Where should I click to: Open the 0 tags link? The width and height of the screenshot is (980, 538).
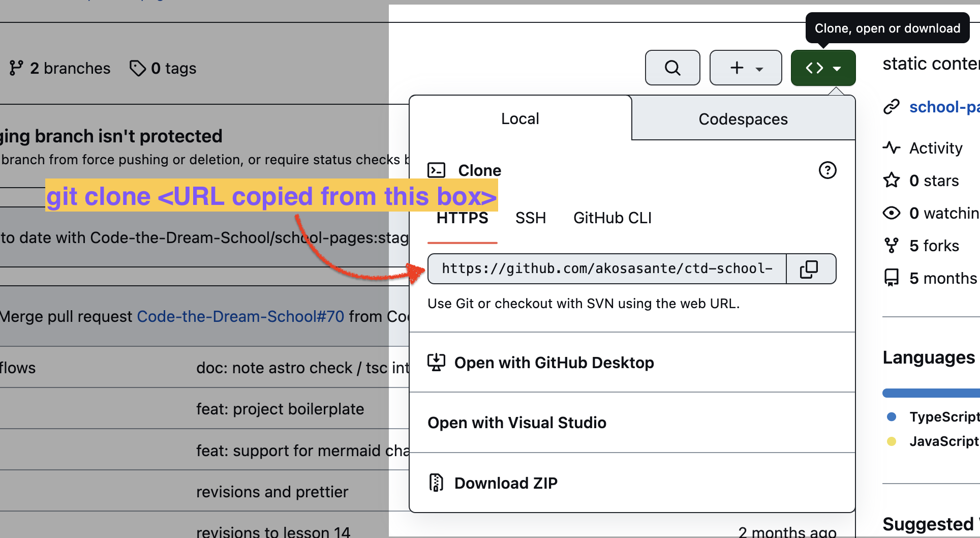coord(163,68)
